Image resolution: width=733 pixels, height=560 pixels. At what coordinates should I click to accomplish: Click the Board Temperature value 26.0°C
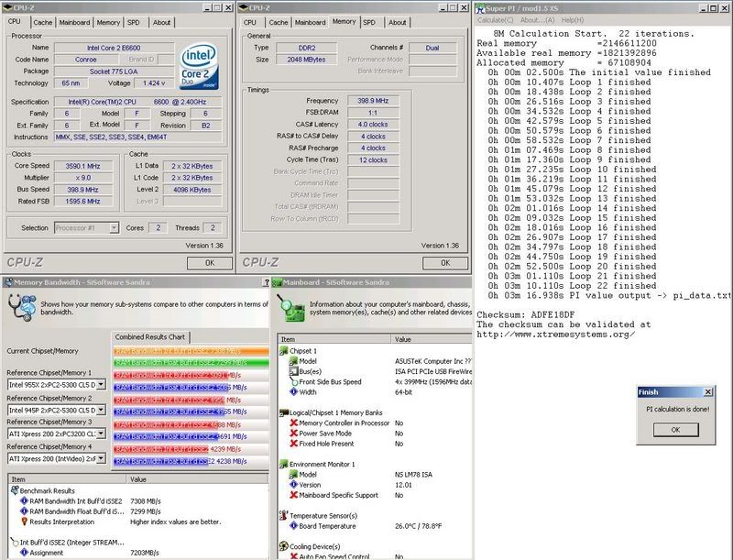pos(418,526)
